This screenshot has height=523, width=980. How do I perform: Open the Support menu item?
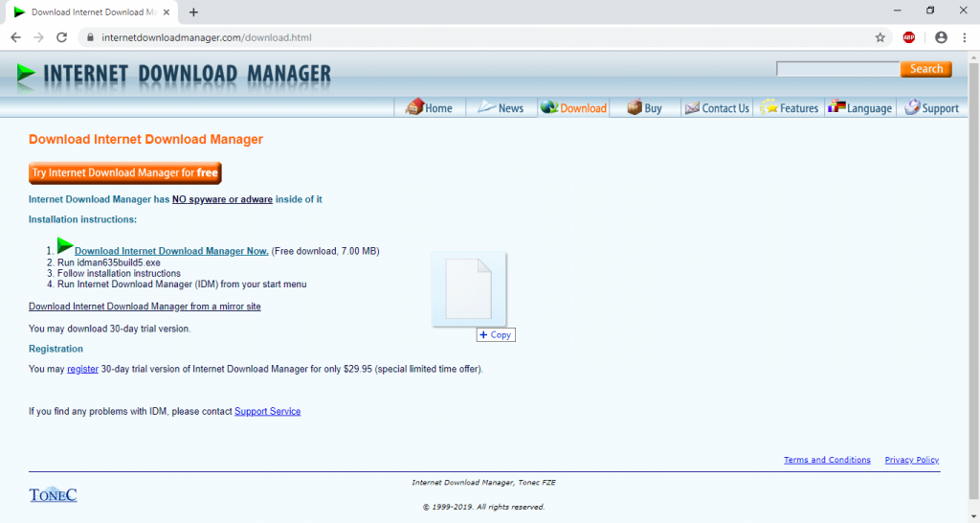pyautogui.click(x=932, y=107)
